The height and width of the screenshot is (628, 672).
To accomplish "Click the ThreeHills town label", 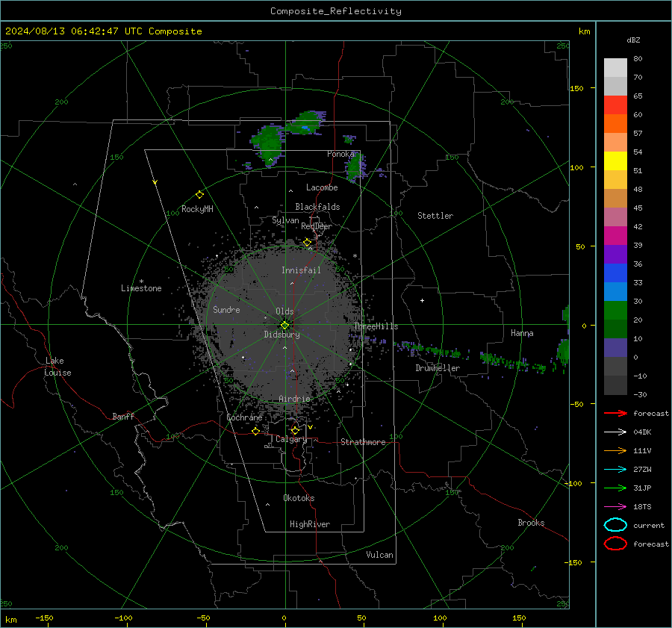I will (376, 326).
